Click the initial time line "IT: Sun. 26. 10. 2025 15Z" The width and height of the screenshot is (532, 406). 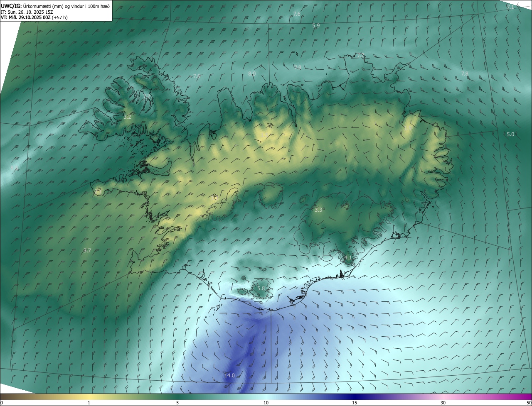(x=27, y=12)
